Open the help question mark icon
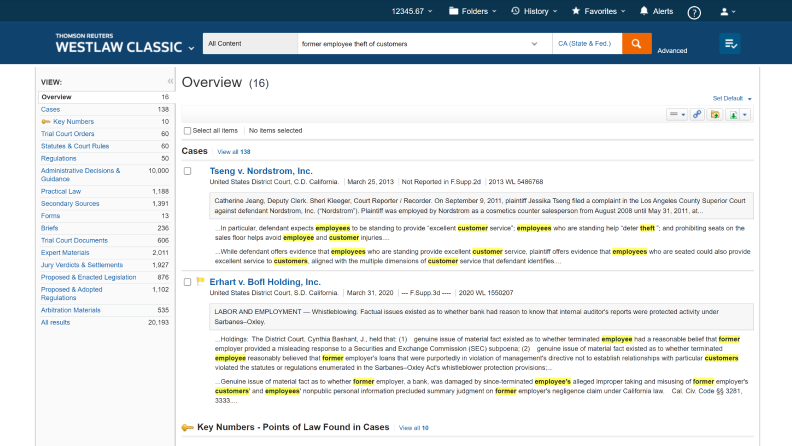This screenshot has width=792, height=446. [x=694, y=12]
